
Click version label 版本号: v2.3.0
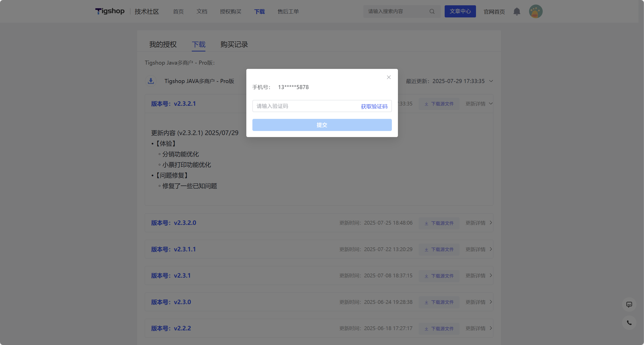pos(171,302)
